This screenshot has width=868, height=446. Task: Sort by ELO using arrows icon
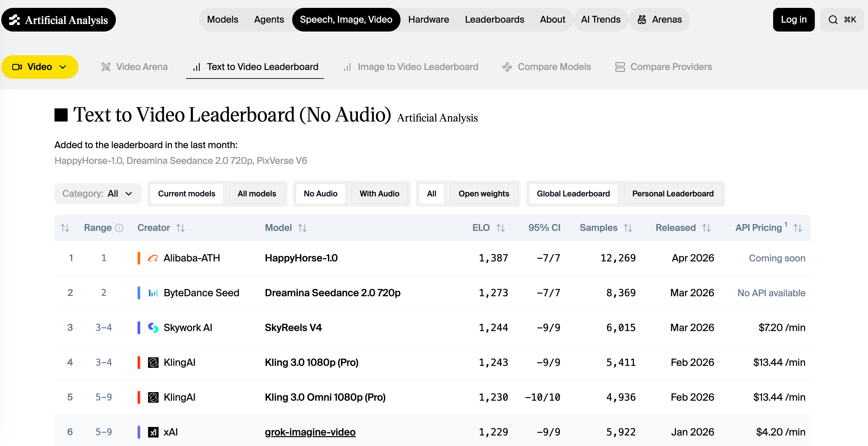pos(500,228)
